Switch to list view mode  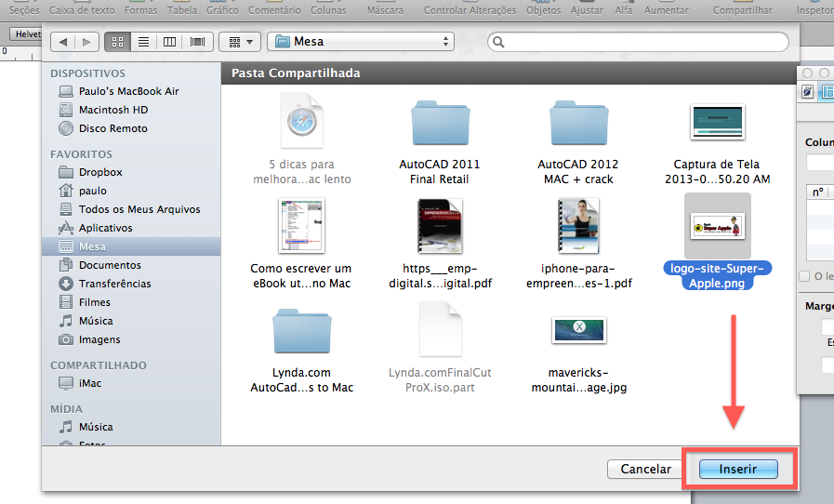click(144, 42)
